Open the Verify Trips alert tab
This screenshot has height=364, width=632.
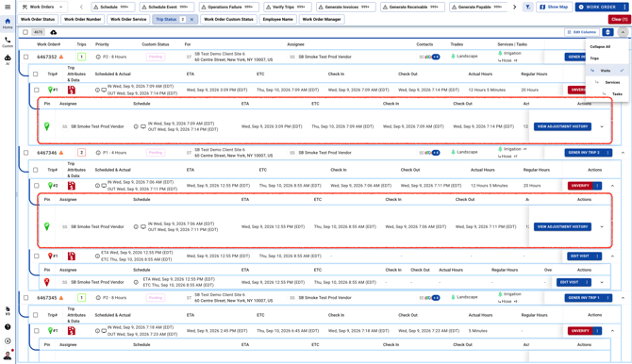(x=288, y=7)
